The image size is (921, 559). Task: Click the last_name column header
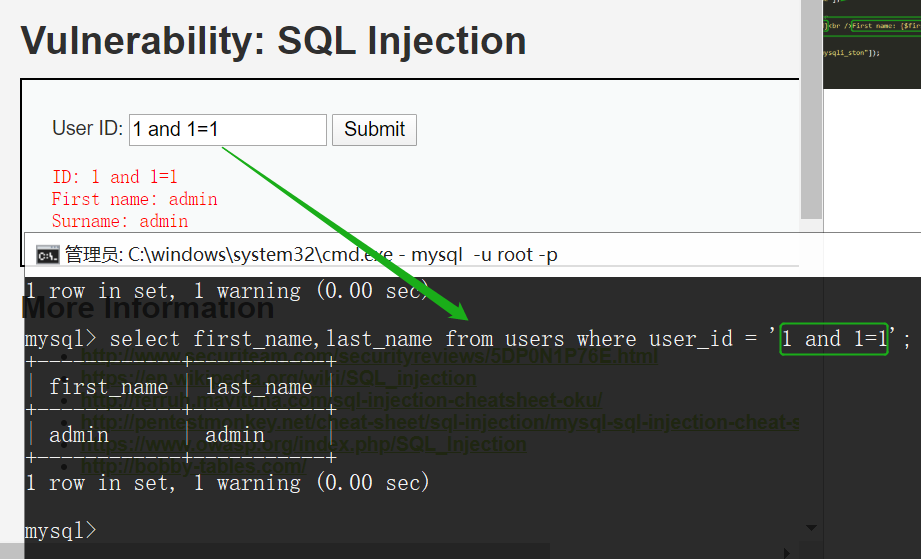click(258, 387)
